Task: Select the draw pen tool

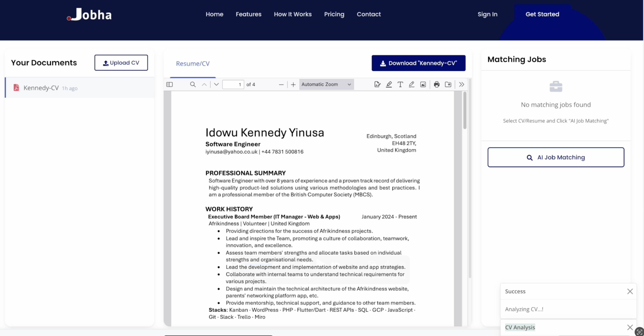Action: 411,84
